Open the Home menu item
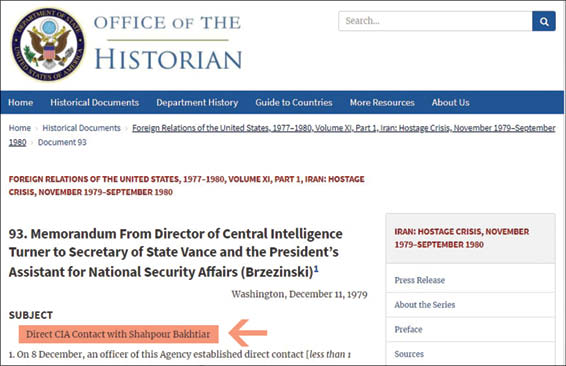566x366 pixels. [21, 103]
